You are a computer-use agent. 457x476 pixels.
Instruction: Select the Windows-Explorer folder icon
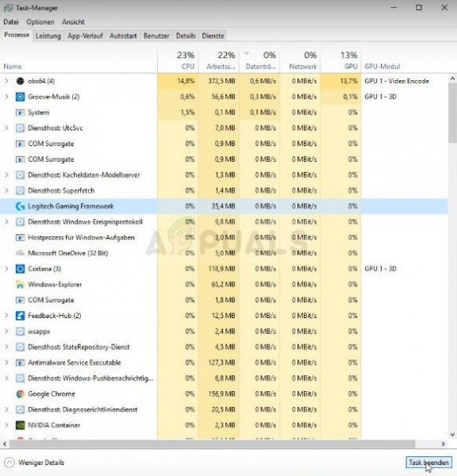pyautogui.click(x=20, y=285)
